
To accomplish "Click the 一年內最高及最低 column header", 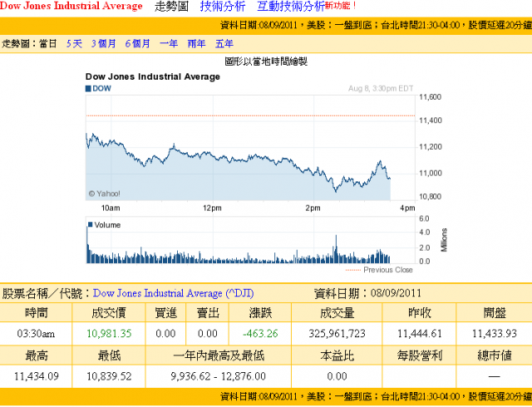I will 219,356.
